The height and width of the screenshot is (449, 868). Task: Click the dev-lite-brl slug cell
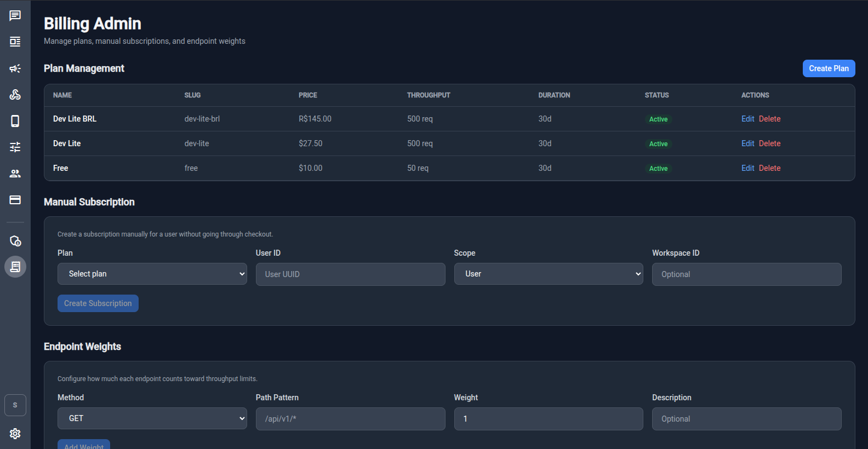click(202, 119)
